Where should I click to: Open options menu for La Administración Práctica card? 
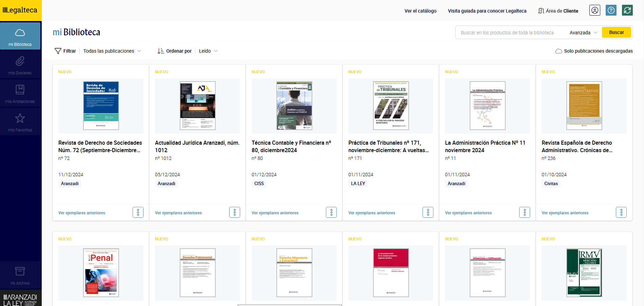pyautogui.click(x=525, y=212)
